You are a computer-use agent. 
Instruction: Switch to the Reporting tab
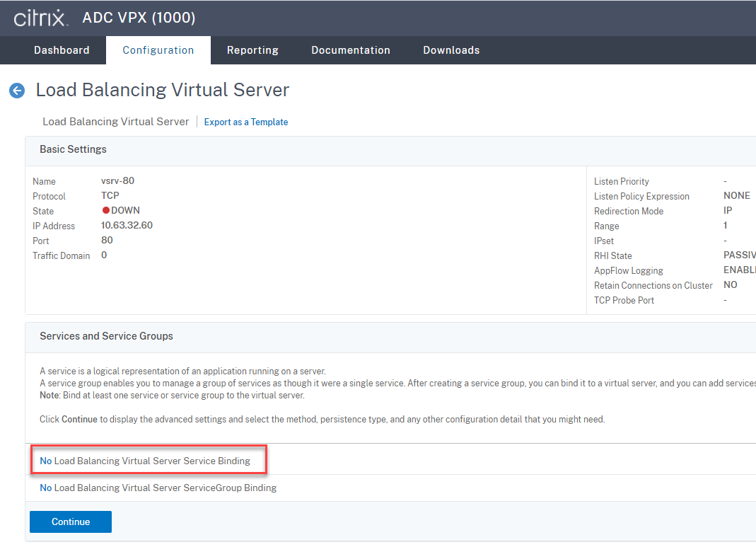pos(252,50)
